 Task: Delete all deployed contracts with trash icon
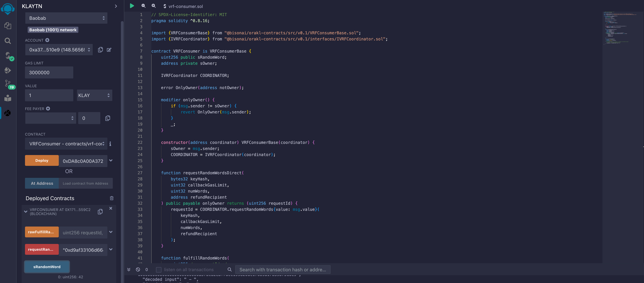point(111,198)
